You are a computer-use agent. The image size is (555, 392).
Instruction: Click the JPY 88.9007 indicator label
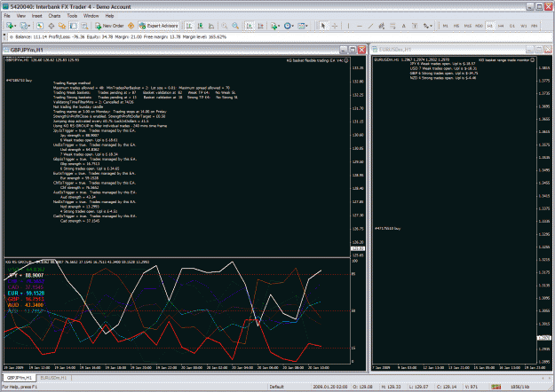tap(26, 275)
